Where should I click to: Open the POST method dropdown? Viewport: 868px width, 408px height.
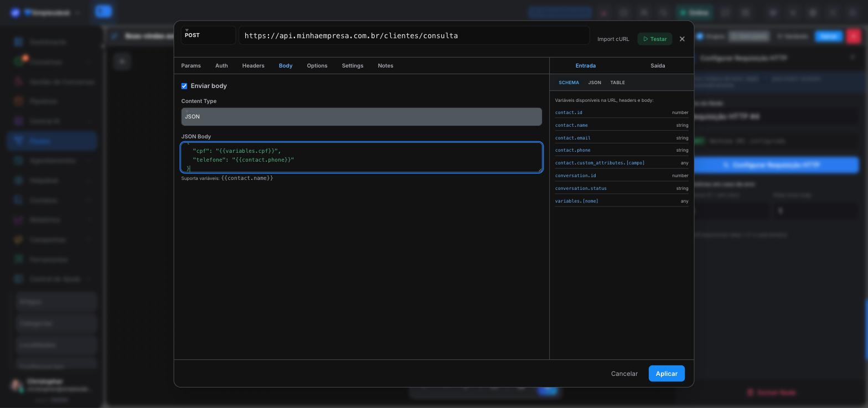pyautogui.click(x=208, y=35)
